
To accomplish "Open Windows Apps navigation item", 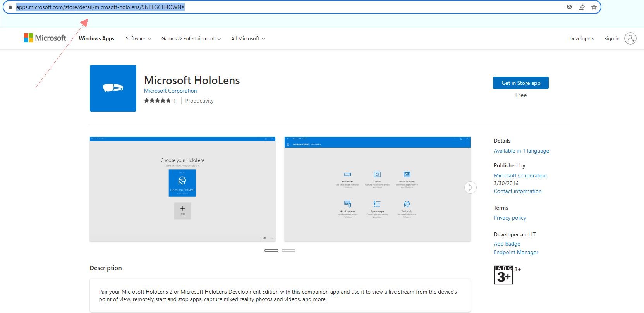I will [96, 38].
